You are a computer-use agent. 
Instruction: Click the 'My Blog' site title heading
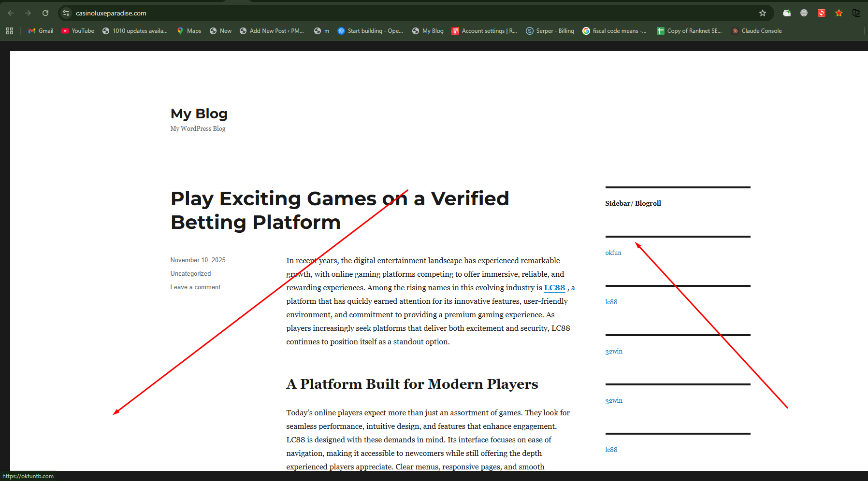[x=199, y=114]
